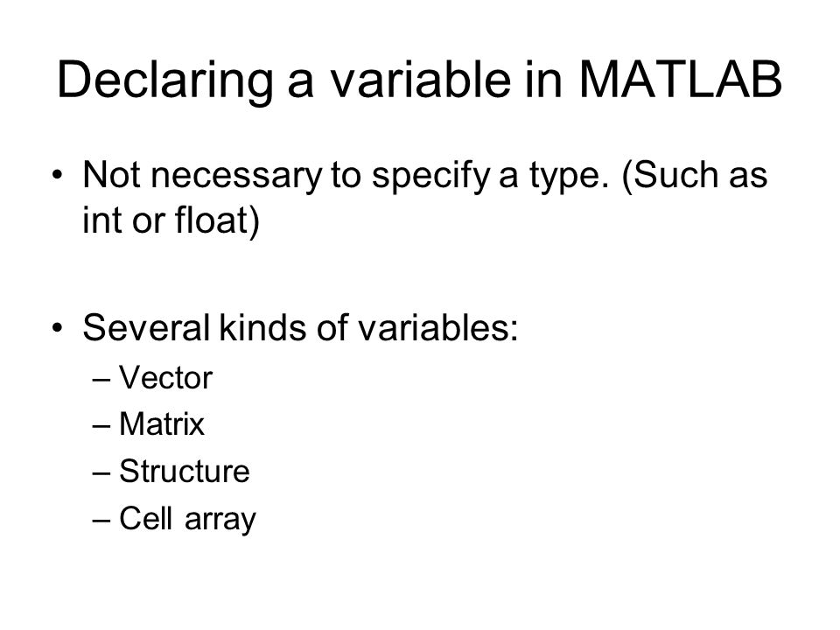Click 'Several kinds of variables:' text
840x630 pixels.
[300, 327]
